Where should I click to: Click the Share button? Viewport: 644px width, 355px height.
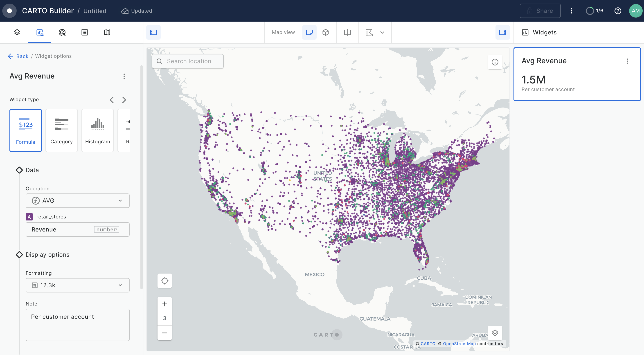[x=540, y=11]
